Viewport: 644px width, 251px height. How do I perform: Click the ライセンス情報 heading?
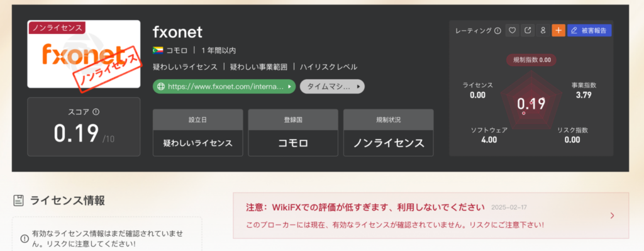tap(67, 201)
